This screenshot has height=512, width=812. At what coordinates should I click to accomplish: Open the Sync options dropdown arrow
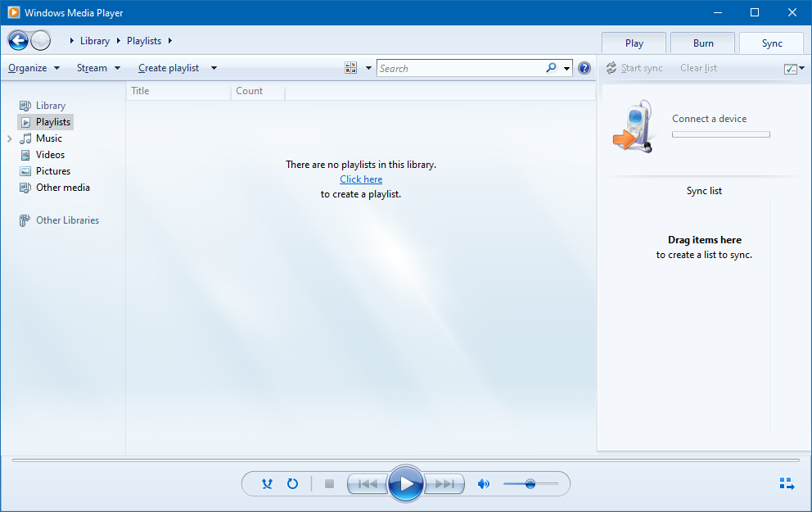pyautogui.click(x=801, y=68)
